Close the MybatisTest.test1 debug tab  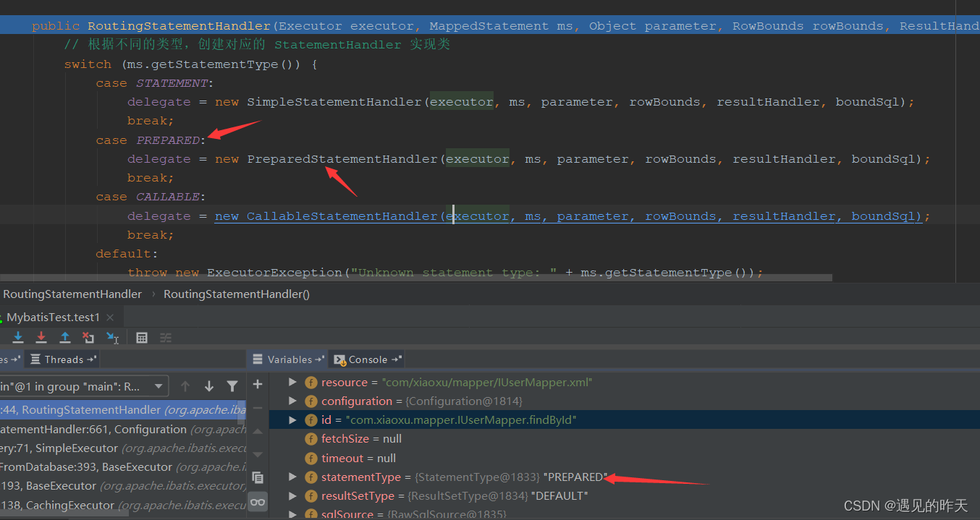coord(110,317)
